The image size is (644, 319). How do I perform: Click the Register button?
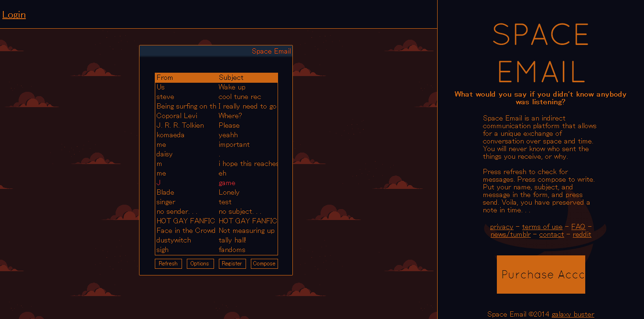(232, 263)
